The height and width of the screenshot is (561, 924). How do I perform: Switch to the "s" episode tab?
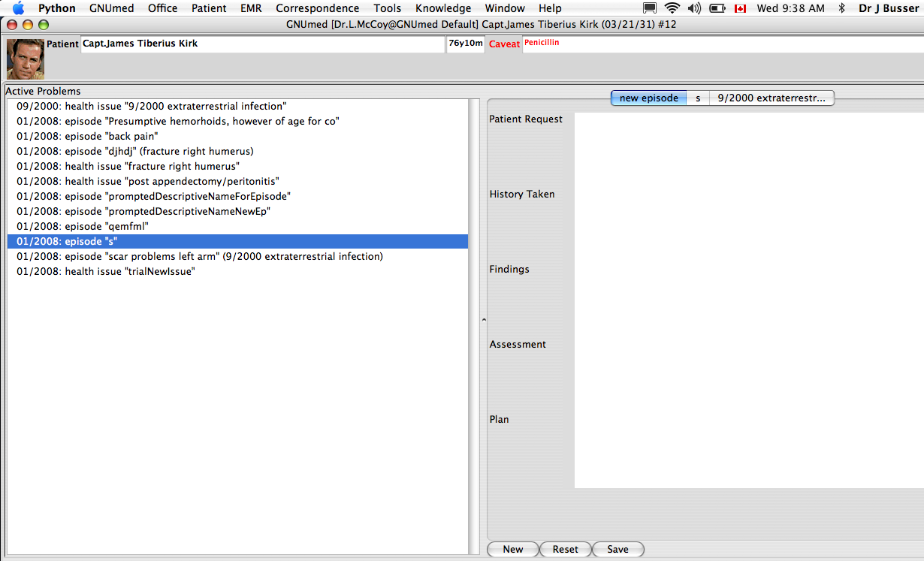click(698, 98)
